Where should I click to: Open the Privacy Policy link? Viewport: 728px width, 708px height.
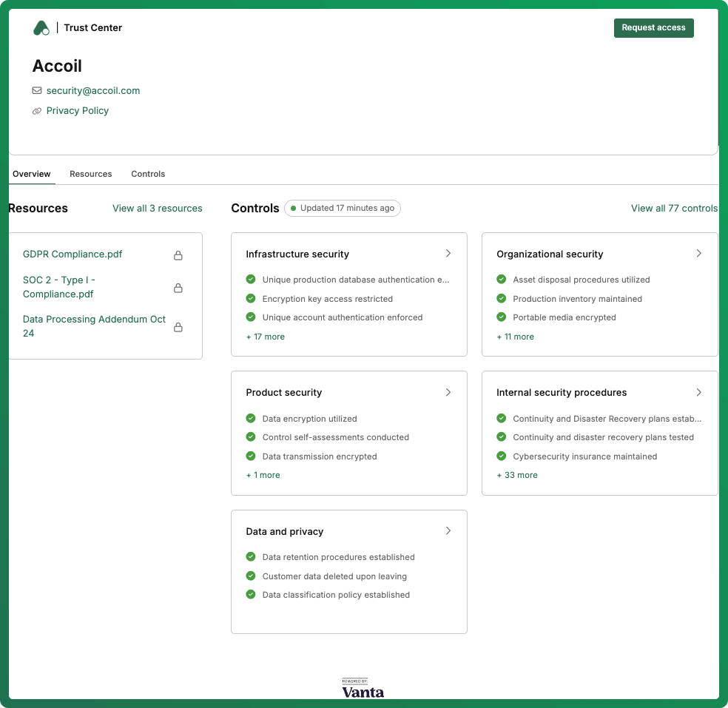coord(78,111)
